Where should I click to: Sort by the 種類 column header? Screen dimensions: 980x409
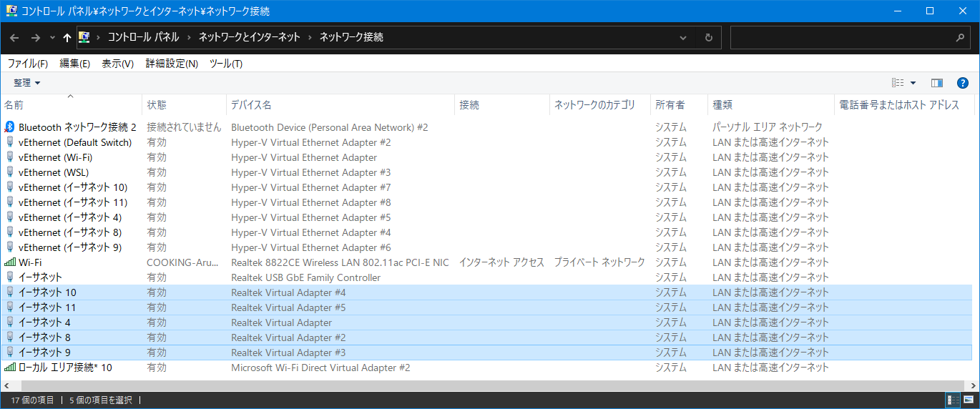(x=770, y=105)
